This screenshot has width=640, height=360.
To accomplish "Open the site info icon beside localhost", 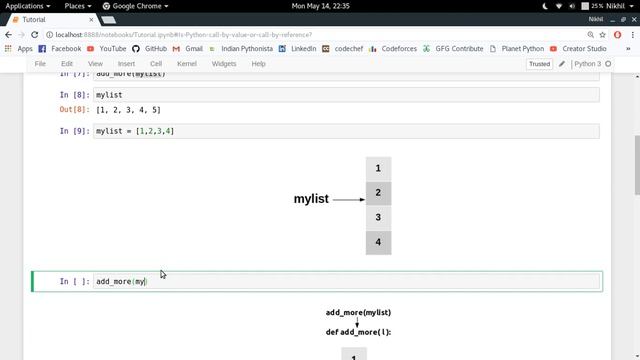I will coord(49,35).
